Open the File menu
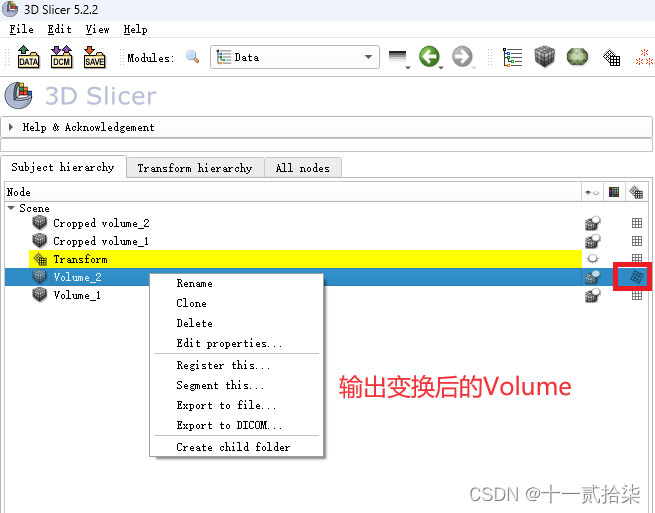Viewport: 655px width, 513px height. pos(21,29)
